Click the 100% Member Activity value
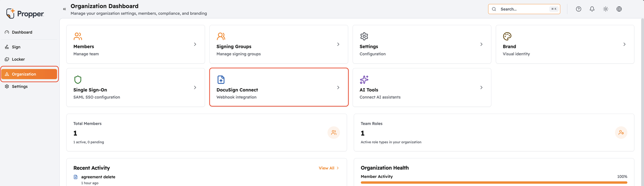 pos(622,177)
